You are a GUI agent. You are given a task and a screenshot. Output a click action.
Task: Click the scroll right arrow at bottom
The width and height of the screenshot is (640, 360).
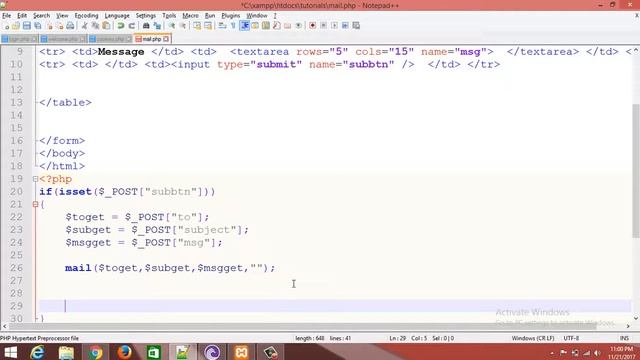pos(628,326)
